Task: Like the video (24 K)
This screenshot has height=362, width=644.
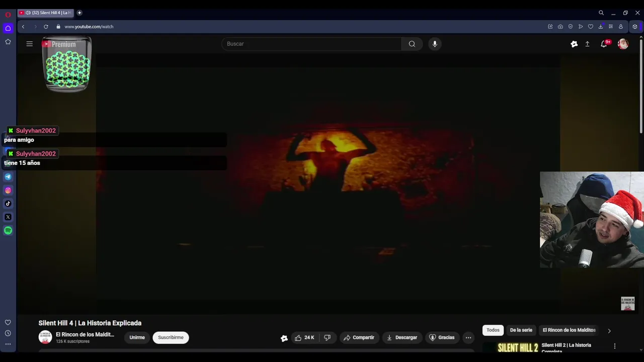Action: (x=305, y=337)
